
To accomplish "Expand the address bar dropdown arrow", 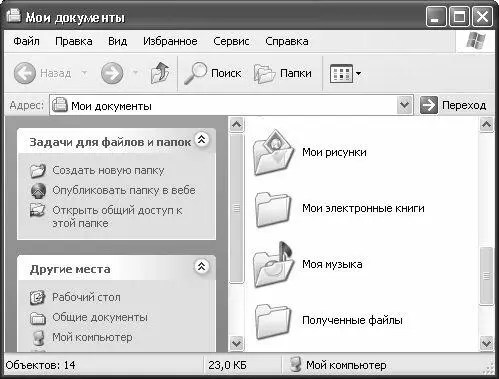I will tap(404, 105).
